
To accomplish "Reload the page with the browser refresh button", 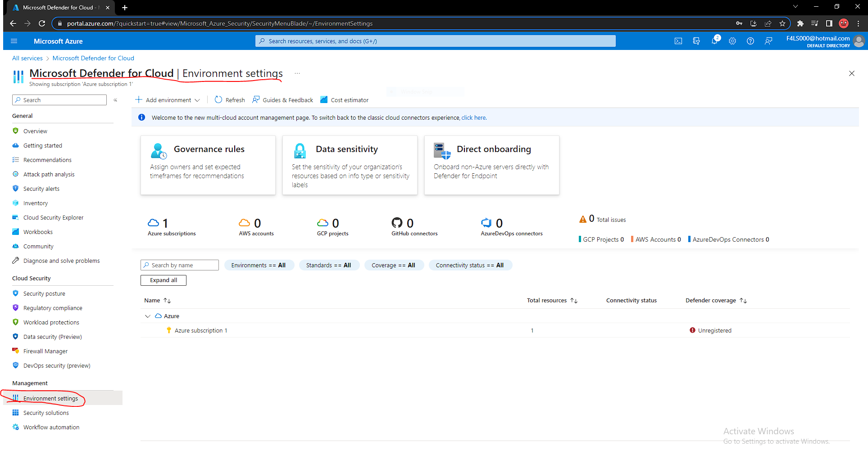I will (x=42, y=23).
